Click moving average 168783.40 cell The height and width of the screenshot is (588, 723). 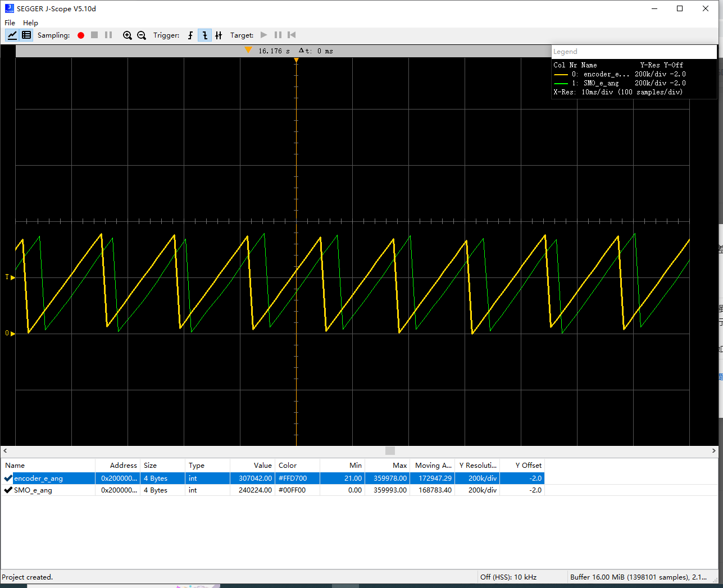coord(433,490)
